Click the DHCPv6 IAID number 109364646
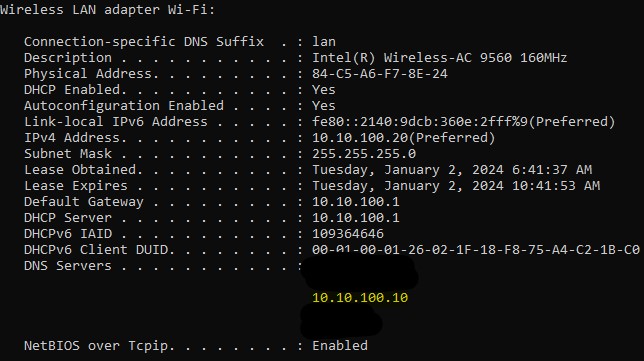Screen dimensions: 644x361 click(x=348, y=234)
